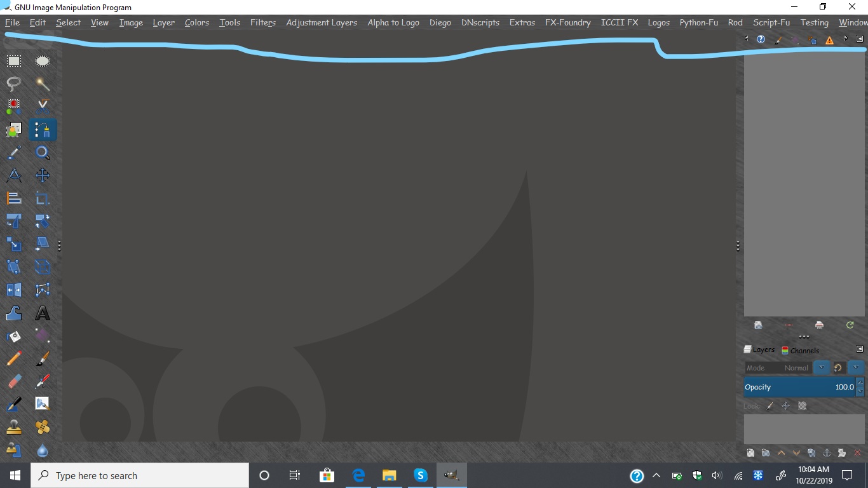Select the Crop tool
The image size is (868, 488).
tap(43, 198)
